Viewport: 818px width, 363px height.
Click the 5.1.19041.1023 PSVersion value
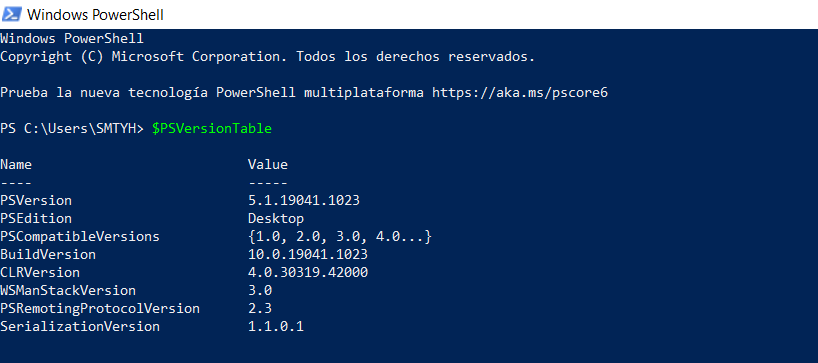(x=304, y=201)
